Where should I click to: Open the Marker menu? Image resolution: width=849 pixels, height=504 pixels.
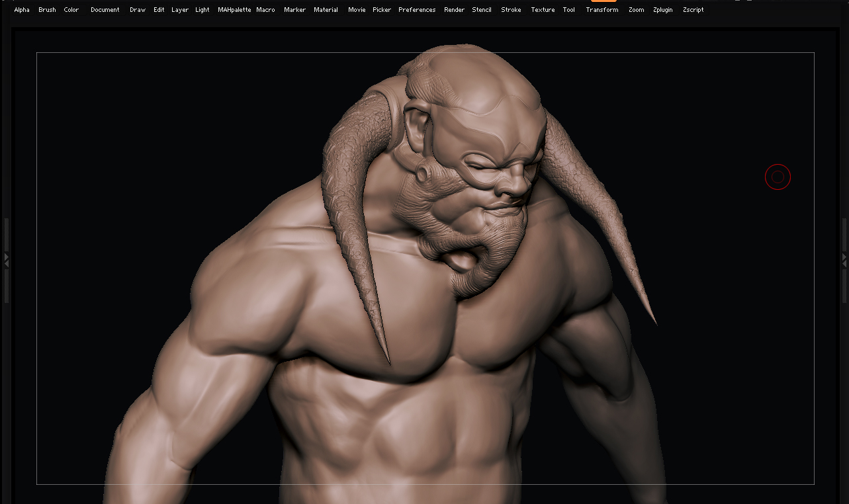coord(294,10)
